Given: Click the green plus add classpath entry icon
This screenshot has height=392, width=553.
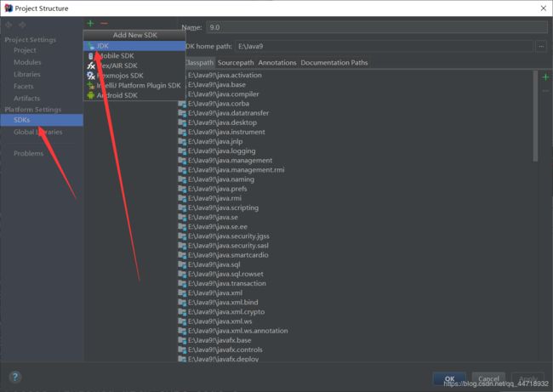Looking at the screenshot, I should pos(545,77).
